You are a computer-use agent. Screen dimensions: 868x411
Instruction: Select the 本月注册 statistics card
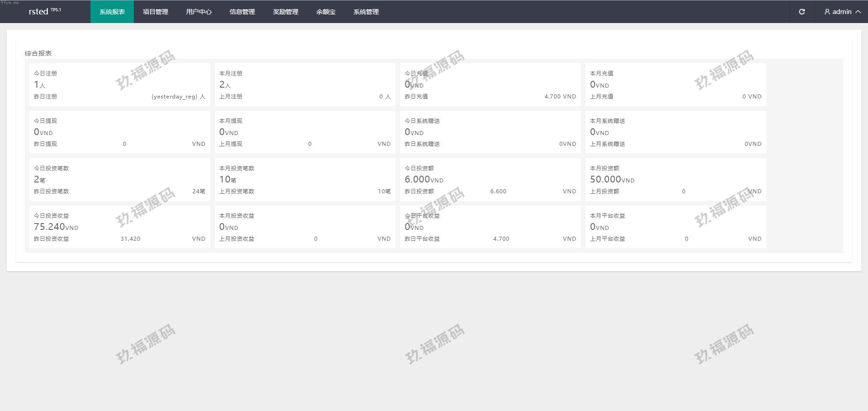(305, 84)
